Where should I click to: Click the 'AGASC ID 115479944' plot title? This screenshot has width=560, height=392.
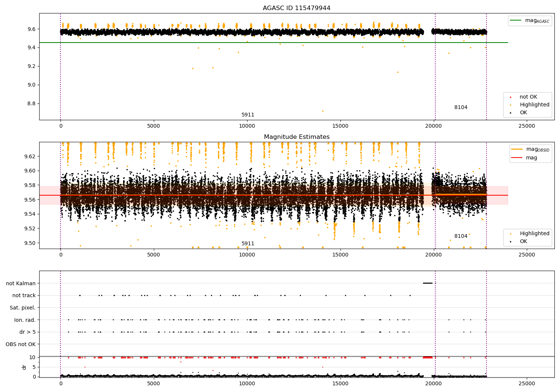(296, 8)
